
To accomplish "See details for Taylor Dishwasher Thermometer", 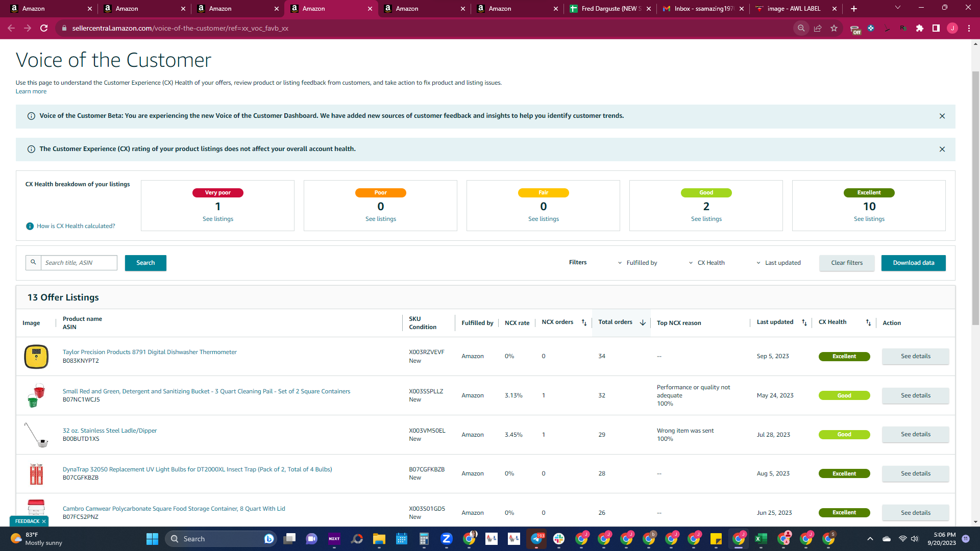I will click(916, 356).
